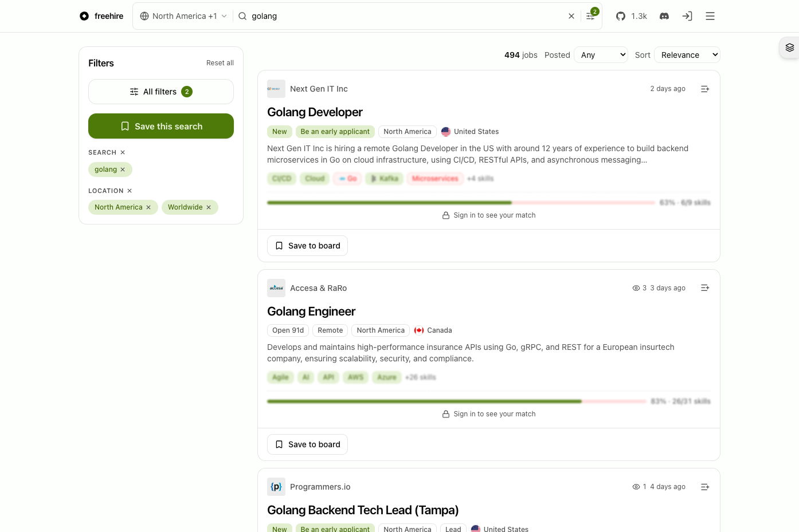Remove the Worldwide location chip
Image resolution: width=799 pixels, height=532 pixels.
(x=209, y=207)
